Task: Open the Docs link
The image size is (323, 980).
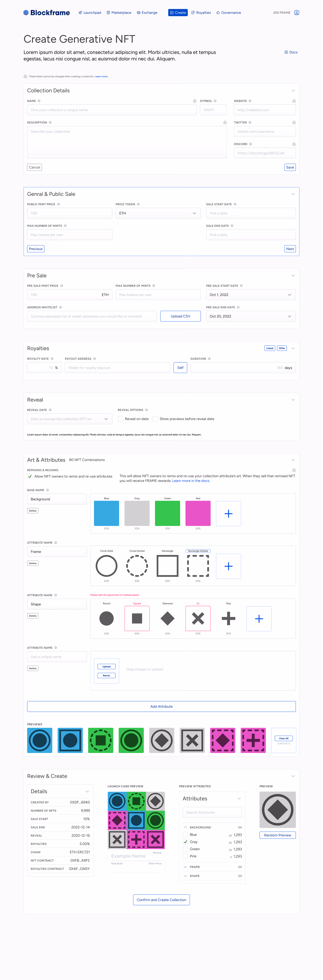Action: point(291,52)
